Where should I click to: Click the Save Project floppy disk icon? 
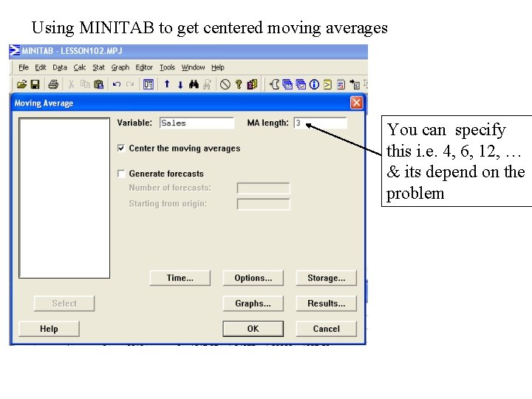coord(35,84)
